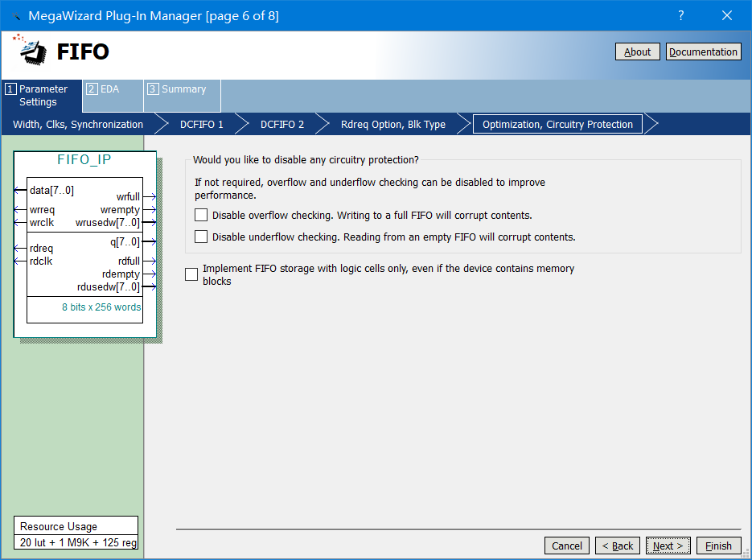Open the help question mark button
The width and height of the screenshot is (752, 560).
pos(680,15)
